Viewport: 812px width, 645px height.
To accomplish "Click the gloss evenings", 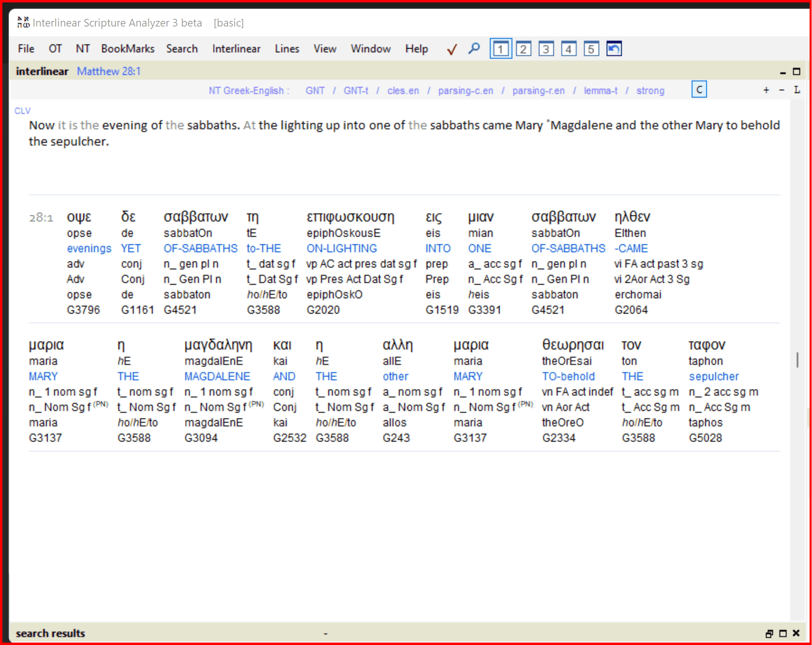I will coord(89,248).
